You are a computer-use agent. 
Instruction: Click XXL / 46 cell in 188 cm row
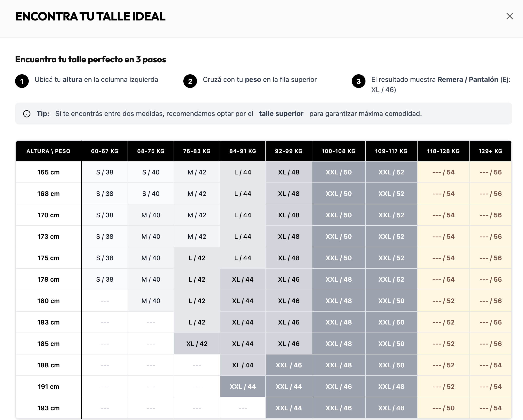[x=289, y=365]
